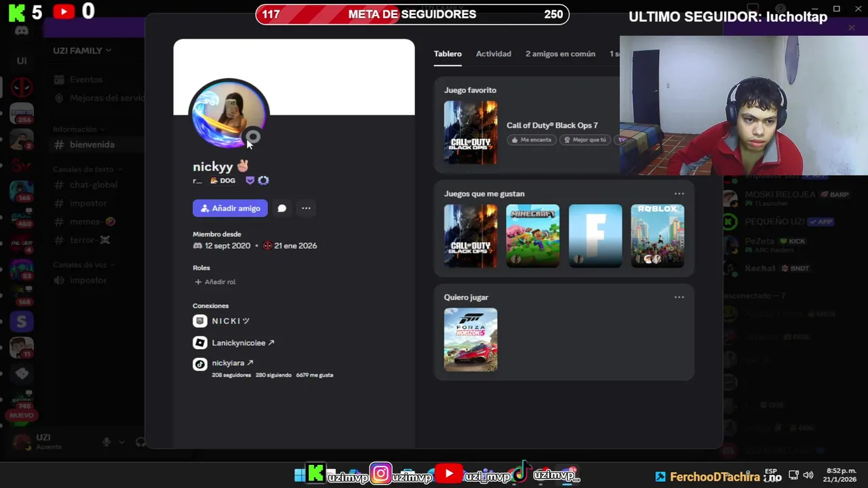Select the server icon with badge 11
This screenshot has width=868, height=488.
22,348
